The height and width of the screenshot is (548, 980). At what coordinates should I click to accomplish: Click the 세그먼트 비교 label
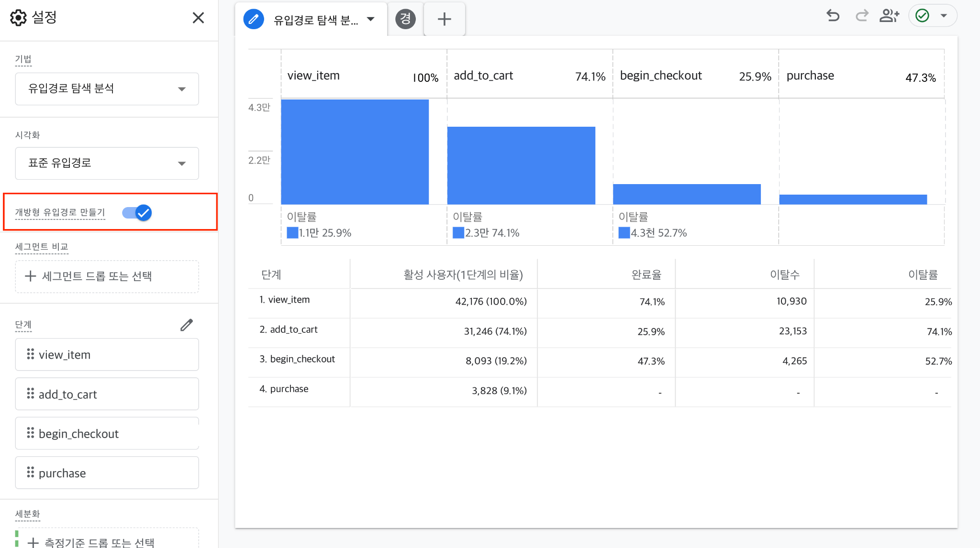[42, 247]
